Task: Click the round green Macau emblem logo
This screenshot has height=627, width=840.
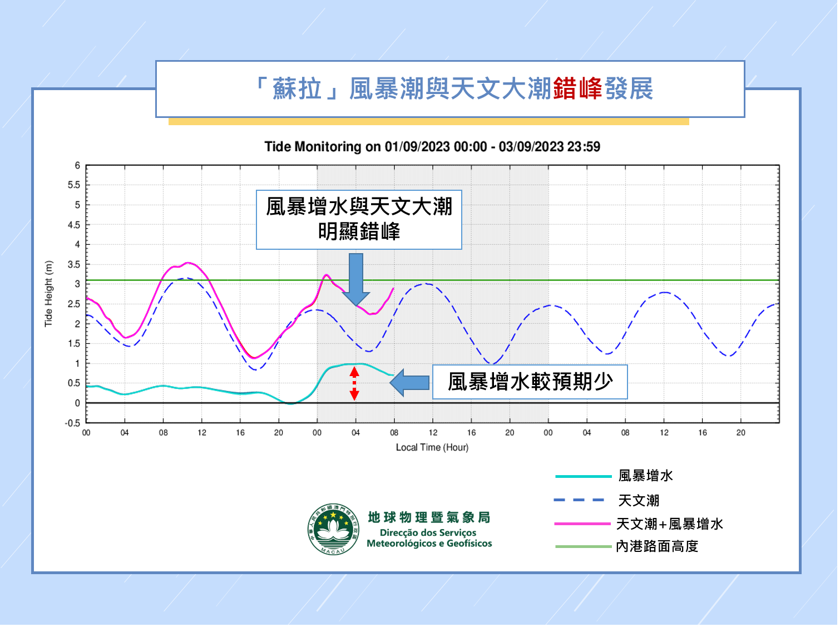Action: click(333, 529)
